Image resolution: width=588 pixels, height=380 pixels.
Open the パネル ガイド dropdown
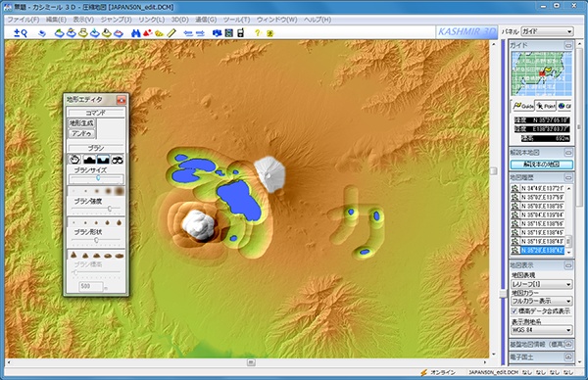[548, 32]
